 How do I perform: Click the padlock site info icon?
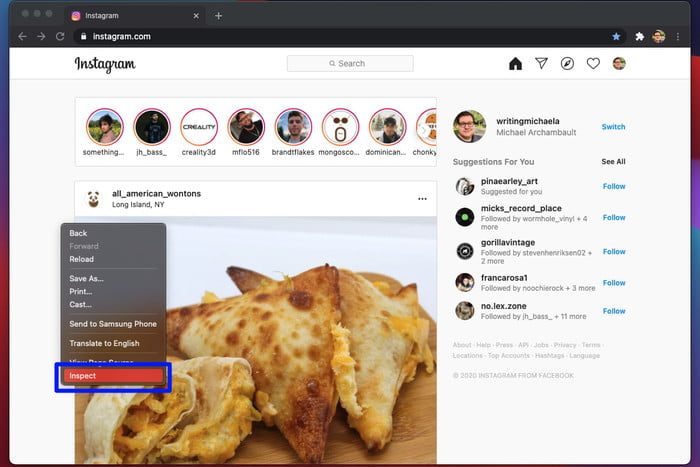coord(83,37)
